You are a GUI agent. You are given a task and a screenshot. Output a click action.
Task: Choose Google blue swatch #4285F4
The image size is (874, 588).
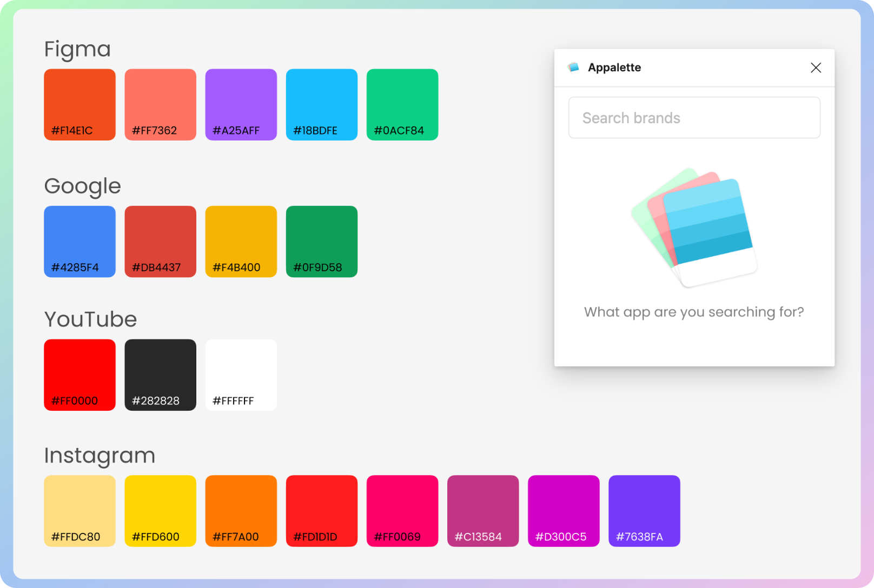click(80, 242)
